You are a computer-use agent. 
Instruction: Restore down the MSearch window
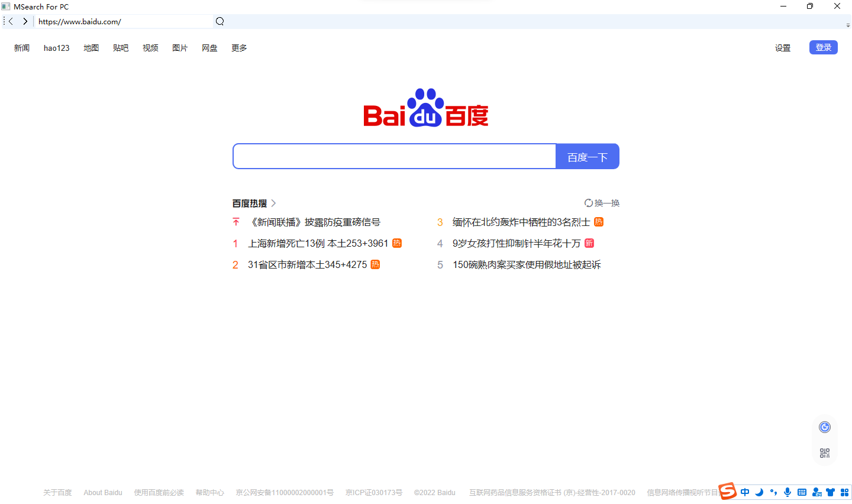[810, 7]
